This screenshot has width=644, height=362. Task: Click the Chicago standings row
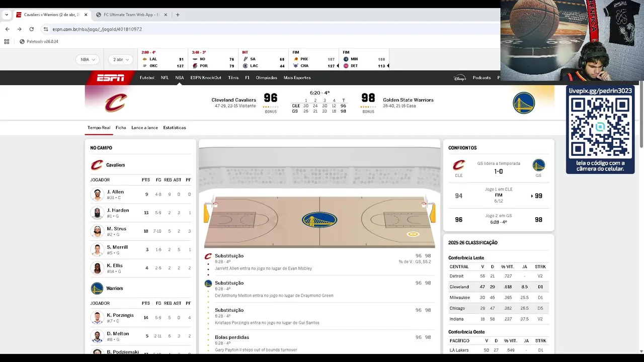[498, 308]
